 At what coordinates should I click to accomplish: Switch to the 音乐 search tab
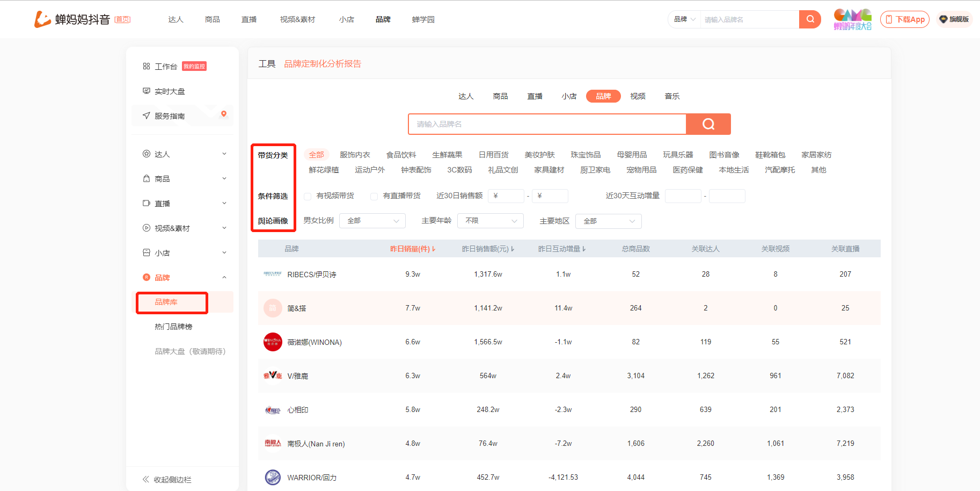pos(672,96)
